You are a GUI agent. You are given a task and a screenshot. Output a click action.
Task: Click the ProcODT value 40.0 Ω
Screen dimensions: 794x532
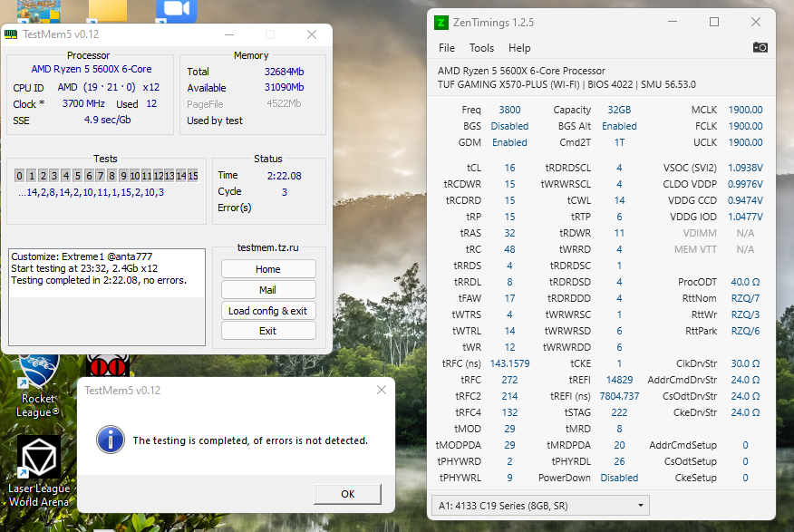click(745, 282)
